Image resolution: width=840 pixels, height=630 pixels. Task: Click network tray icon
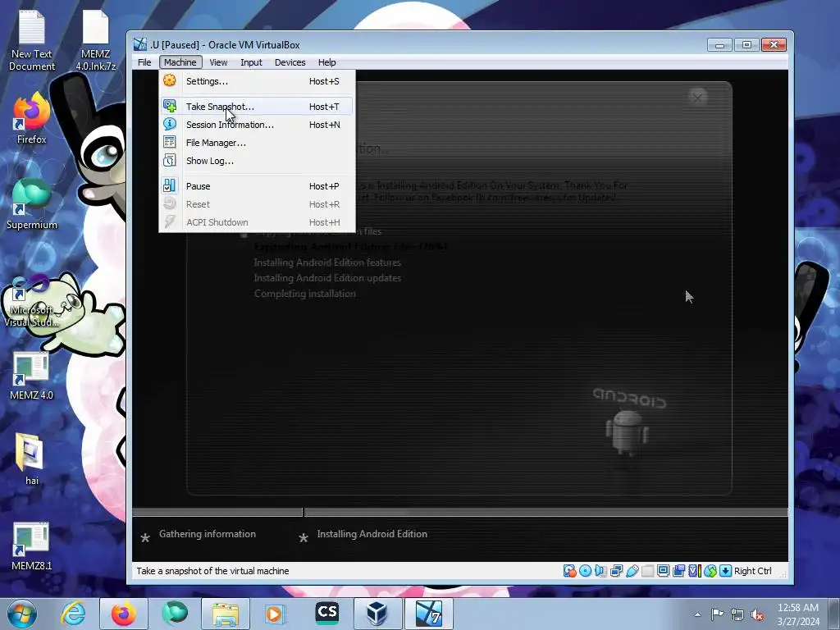(x=737, y=614)
